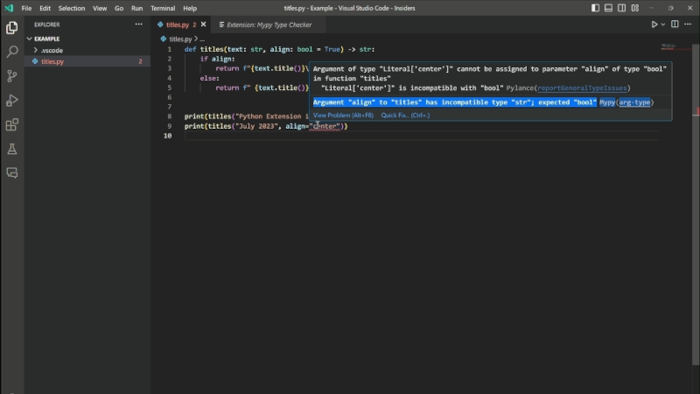Toggle the secondary side bar layout
Image resolution: width=700 pixels, height=394 pixels.
(621, 8)
